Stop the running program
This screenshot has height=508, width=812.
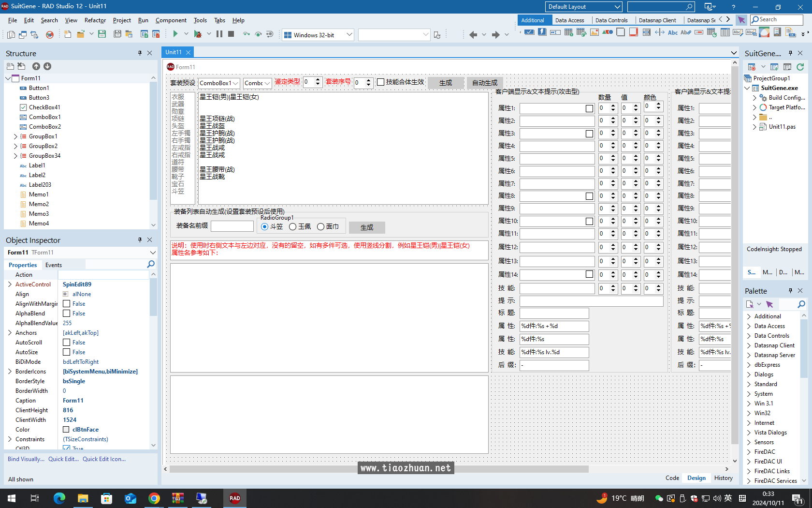[231, 34]
